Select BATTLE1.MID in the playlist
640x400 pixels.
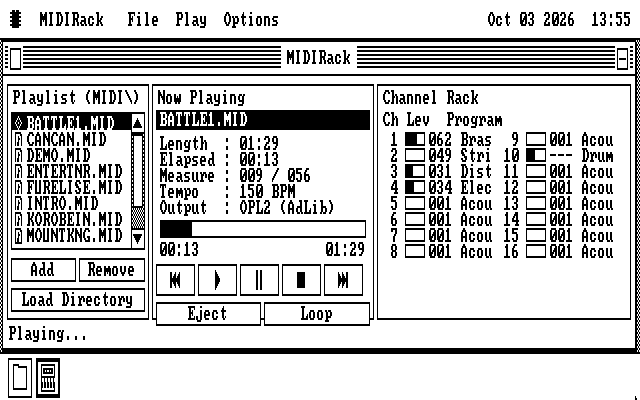[71, 123]
